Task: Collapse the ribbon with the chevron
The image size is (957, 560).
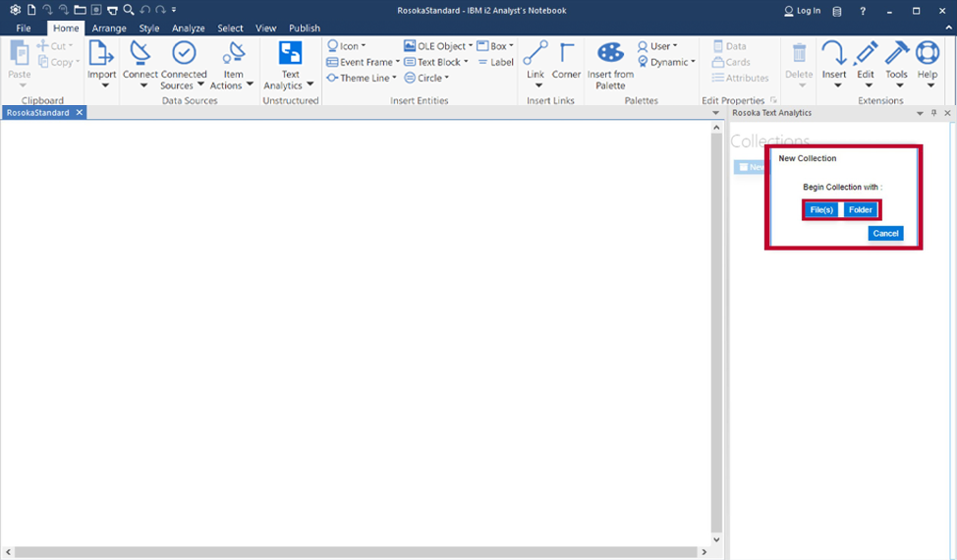Action: click(x=948, y=28)
